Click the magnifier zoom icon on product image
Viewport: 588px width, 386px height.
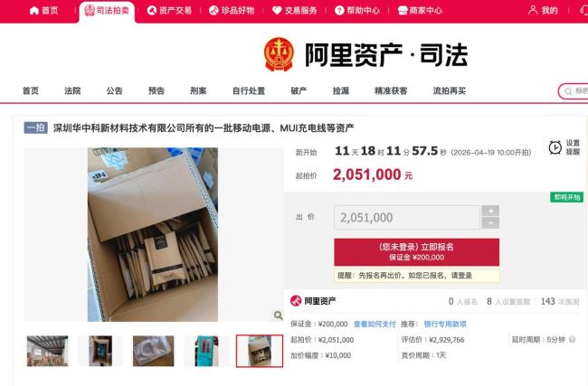[x=278, y=315]
